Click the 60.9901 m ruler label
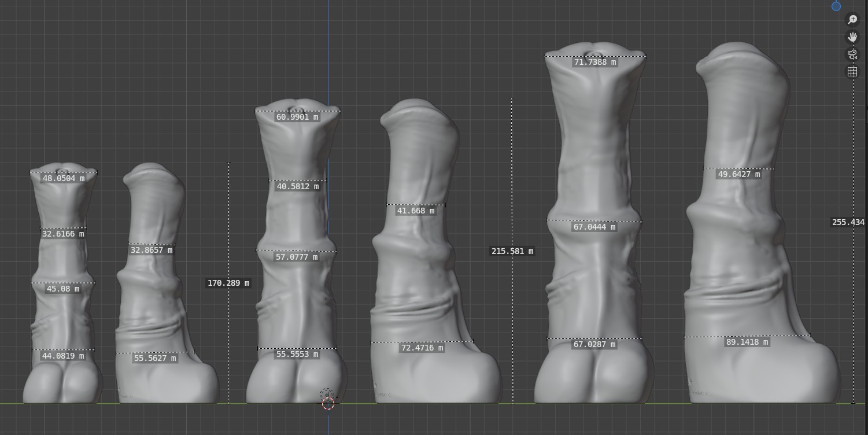 297,117
